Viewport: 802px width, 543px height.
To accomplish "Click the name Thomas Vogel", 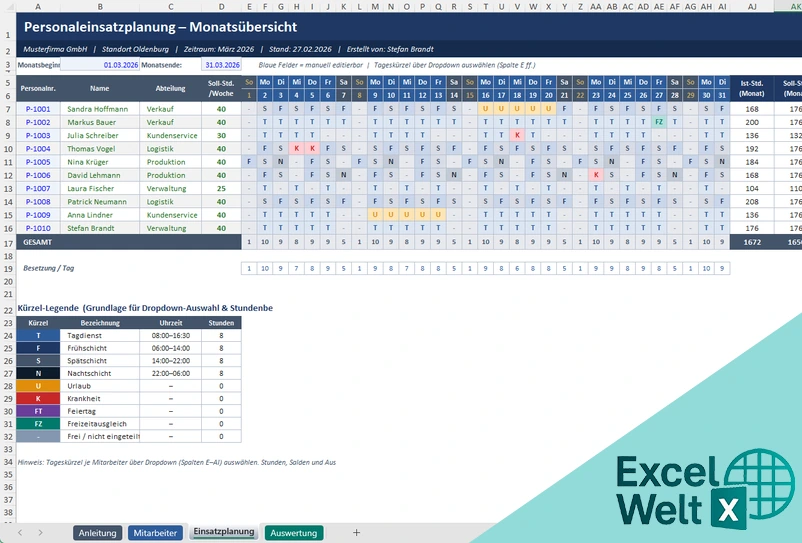I will pos(91,149).
